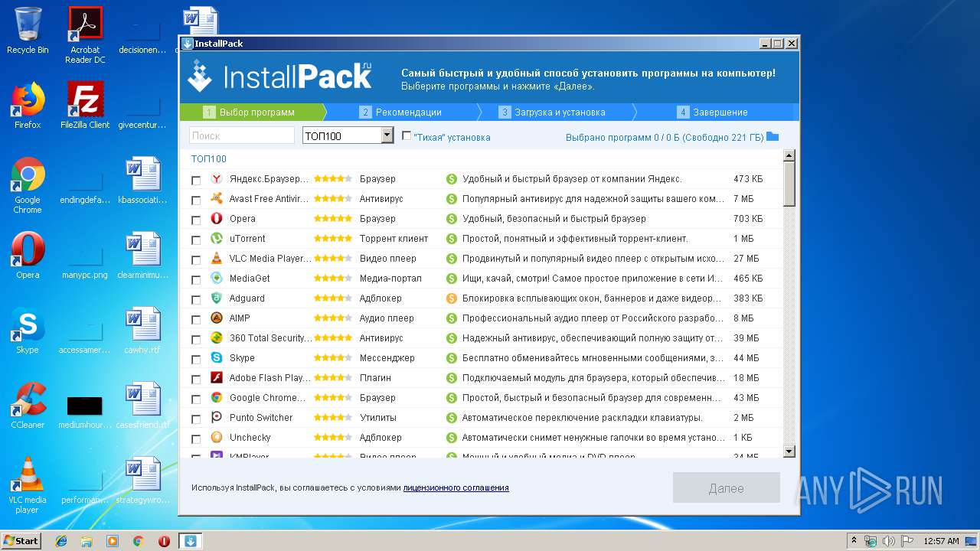Screen dimensions: 980x551
Task: Check the VLC Media Player checkbox
Action: tap(196, 259)
